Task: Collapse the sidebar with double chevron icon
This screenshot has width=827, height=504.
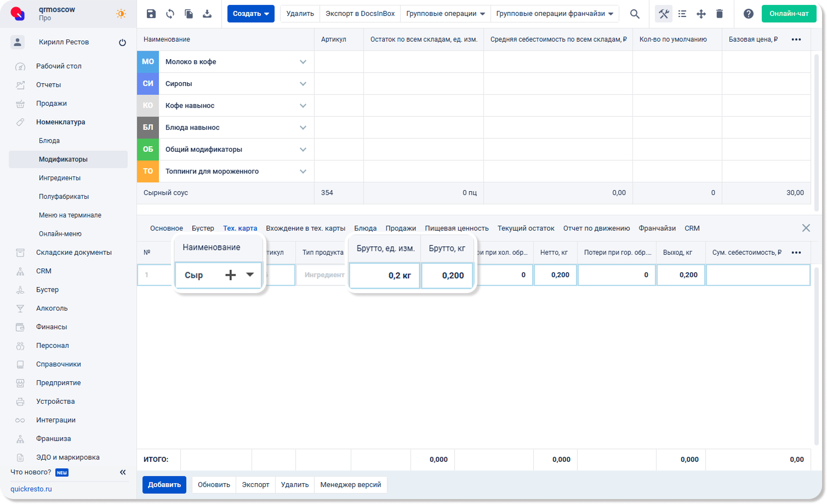Action: (123, 472)
